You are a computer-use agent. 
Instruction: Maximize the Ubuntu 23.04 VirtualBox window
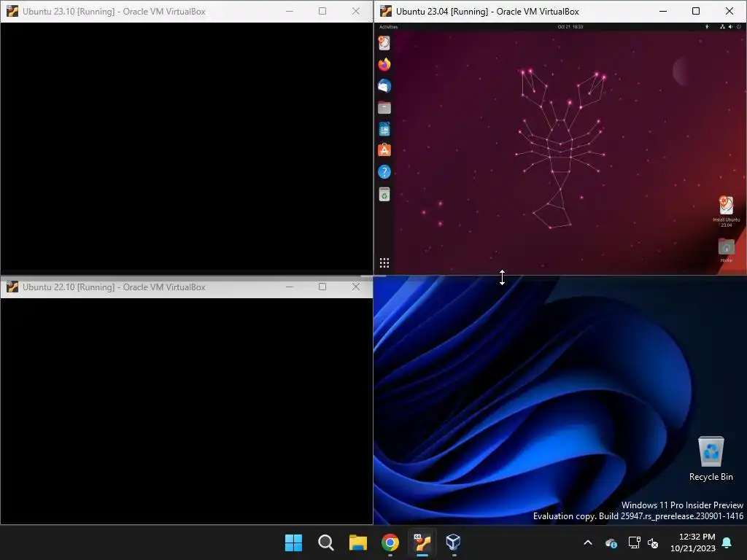point(695,11)
